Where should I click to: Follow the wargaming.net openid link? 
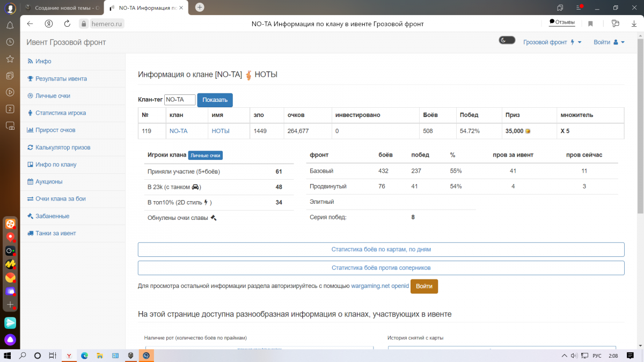click(380, 286)
